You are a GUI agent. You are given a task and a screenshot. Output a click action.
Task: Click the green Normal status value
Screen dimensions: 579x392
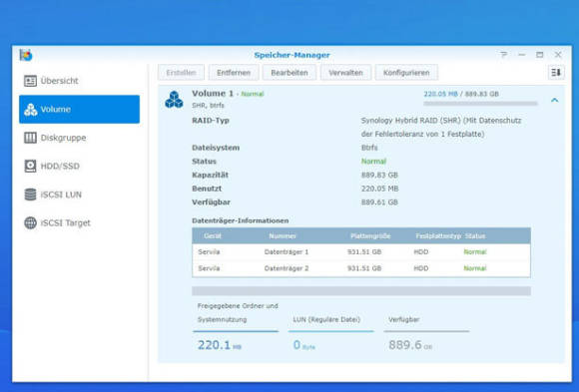click(373, 162)
